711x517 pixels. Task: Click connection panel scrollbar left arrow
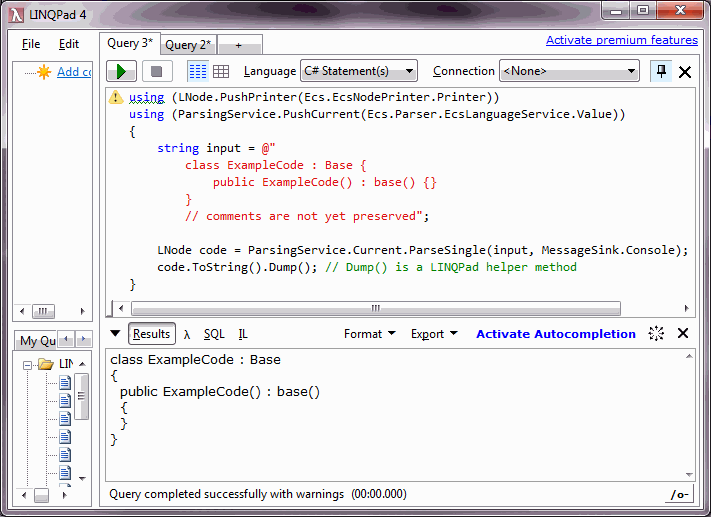(22, 311)
